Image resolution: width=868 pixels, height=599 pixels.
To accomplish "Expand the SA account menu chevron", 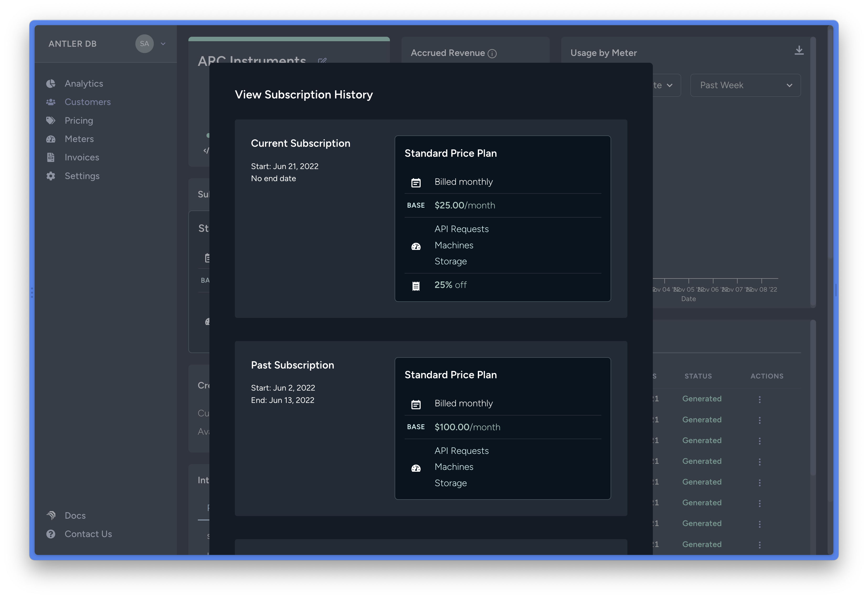I will pos(163,44).
